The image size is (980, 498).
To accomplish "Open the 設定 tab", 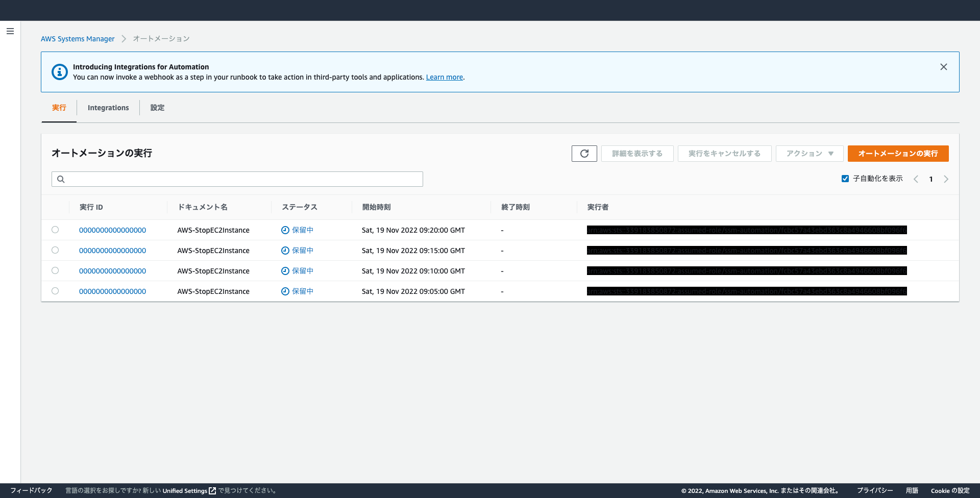I will pyautogui.click(x=157, y=108).
